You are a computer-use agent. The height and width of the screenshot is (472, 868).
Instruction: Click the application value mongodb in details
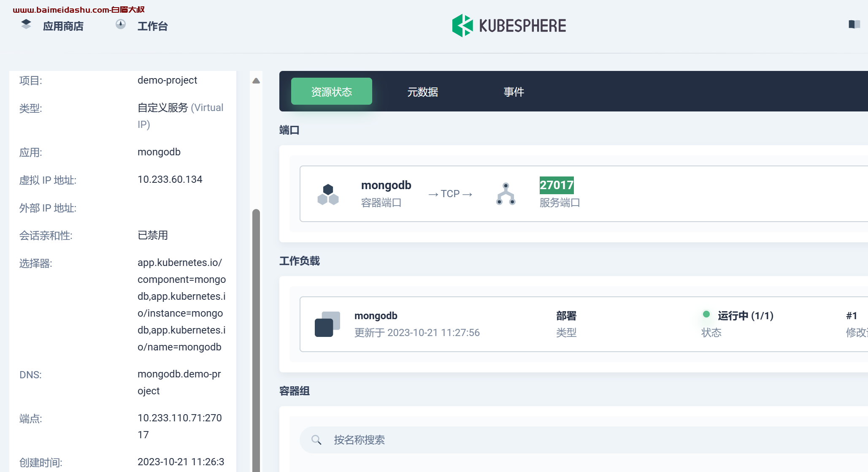coord(159,152)
